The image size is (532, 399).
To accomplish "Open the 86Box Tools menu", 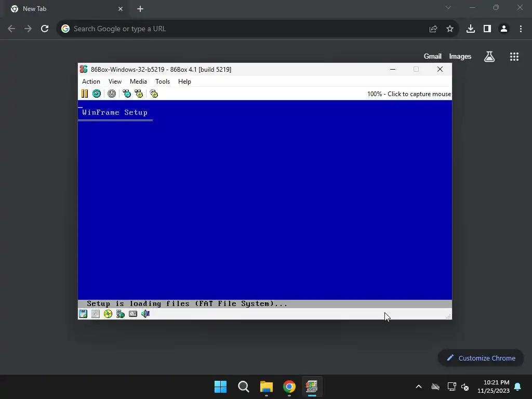I will tap(163, 82).
